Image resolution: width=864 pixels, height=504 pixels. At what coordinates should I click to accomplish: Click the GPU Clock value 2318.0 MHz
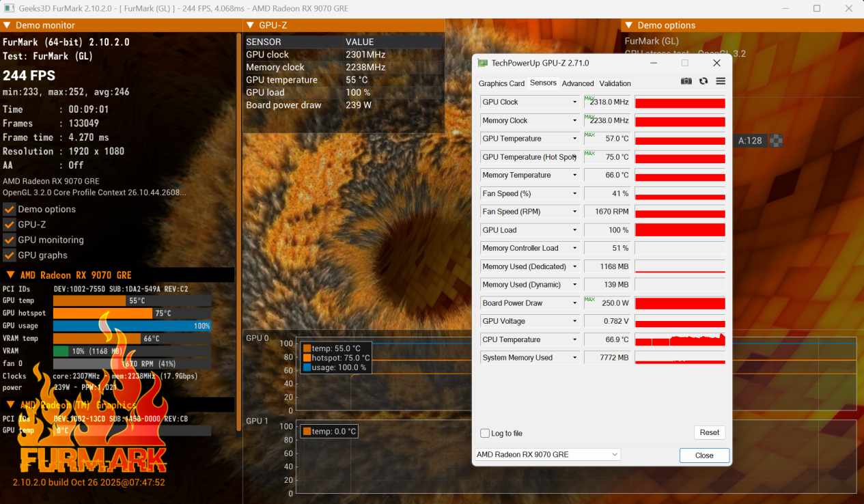point(607,102)
